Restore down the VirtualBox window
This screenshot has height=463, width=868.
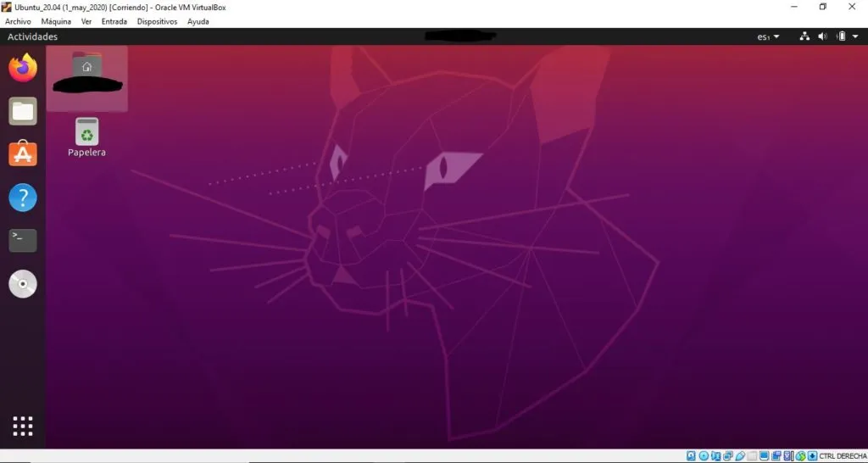click(822, 7)
